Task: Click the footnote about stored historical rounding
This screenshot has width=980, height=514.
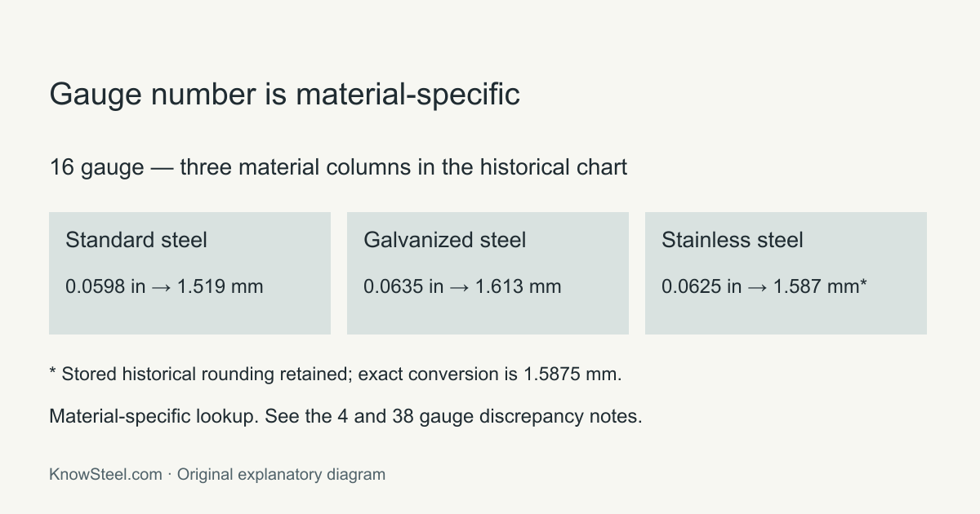Action: [x=336, y=374]
